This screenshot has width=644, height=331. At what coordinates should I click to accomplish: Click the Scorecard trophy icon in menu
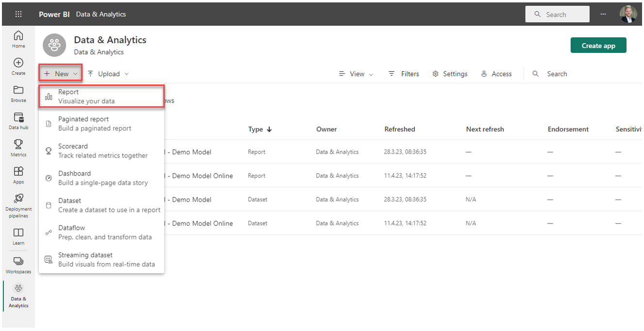(x=48, y=151)
